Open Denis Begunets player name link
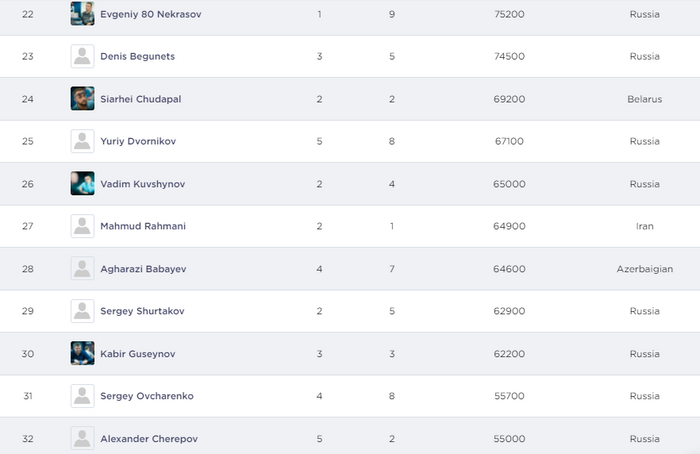This screenshot has height=454, width=700. 137,56
